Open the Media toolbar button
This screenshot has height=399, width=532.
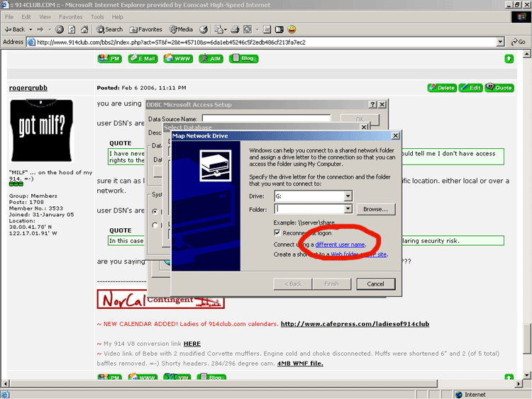181,30
